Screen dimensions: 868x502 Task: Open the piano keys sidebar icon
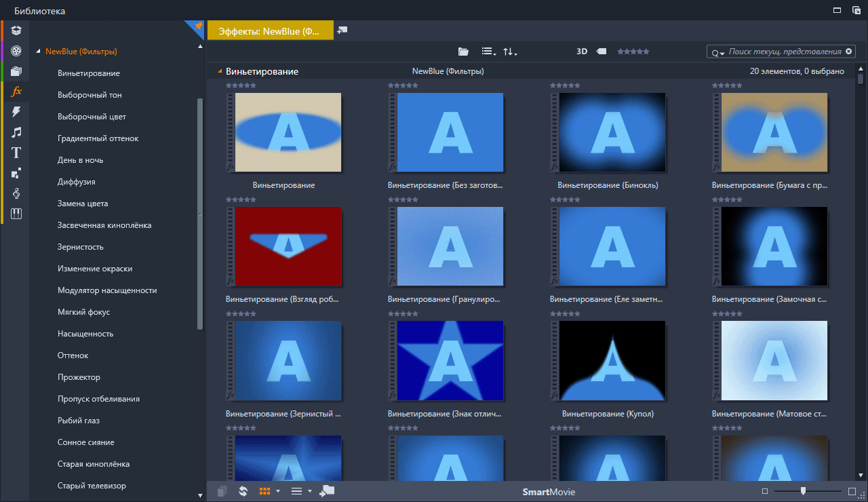[16, 214]
